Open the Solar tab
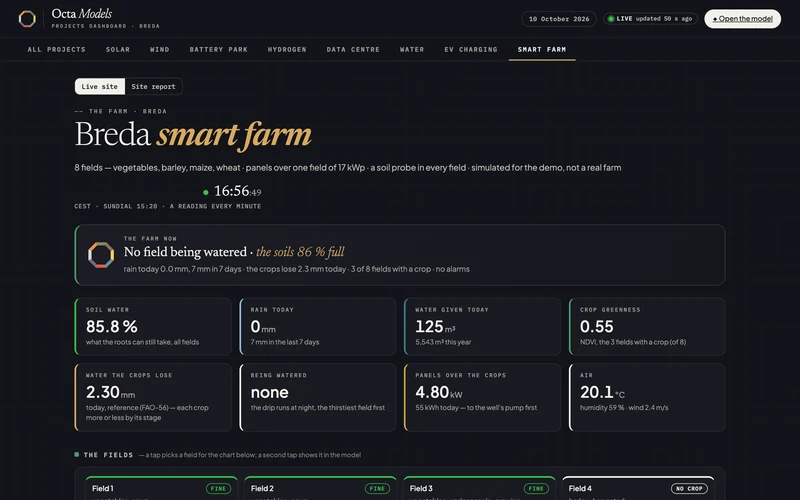 (118, 49)
